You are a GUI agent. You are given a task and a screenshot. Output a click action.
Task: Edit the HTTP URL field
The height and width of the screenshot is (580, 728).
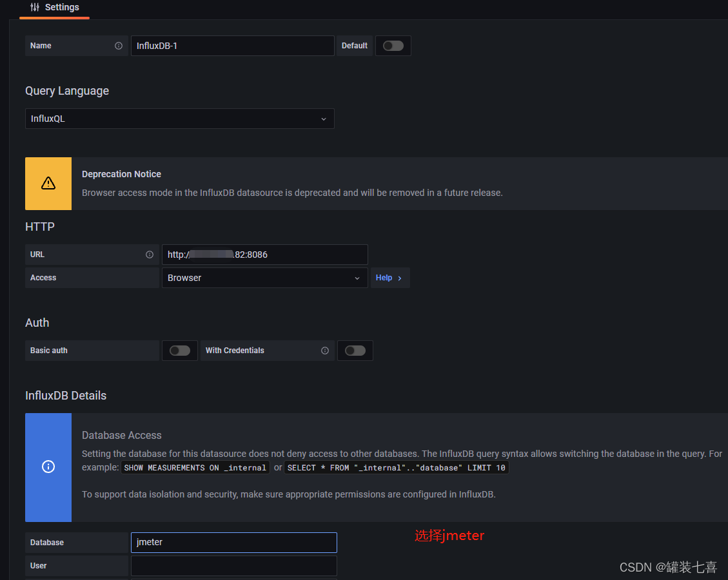pos(264,255)
